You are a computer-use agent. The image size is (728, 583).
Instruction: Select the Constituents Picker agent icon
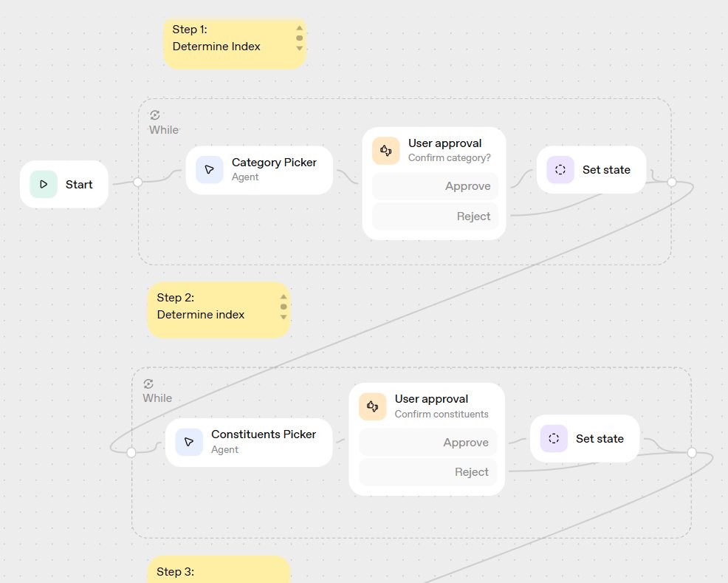click(x=189, y=443)
